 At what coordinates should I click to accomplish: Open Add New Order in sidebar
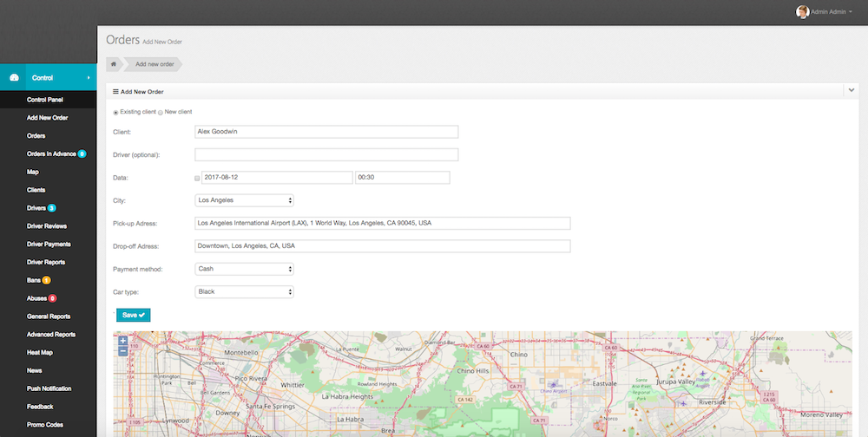click(x=48, y=118)
